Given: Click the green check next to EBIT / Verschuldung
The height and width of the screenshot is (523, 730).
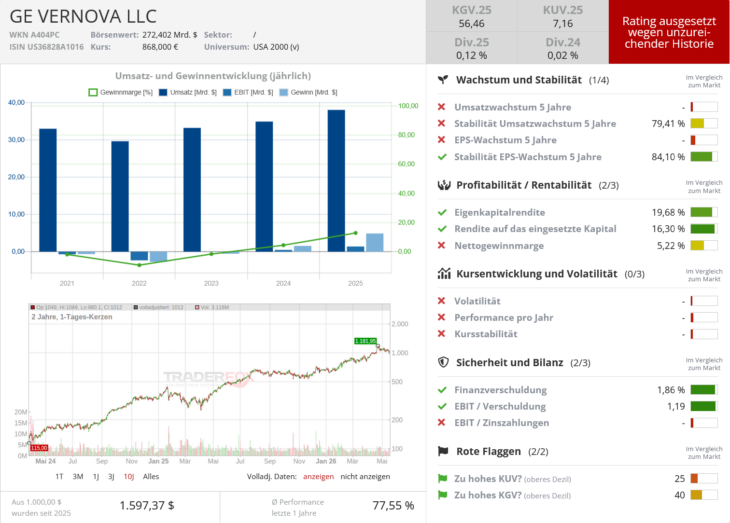Looking at the screenshot, I should (442, 406).
